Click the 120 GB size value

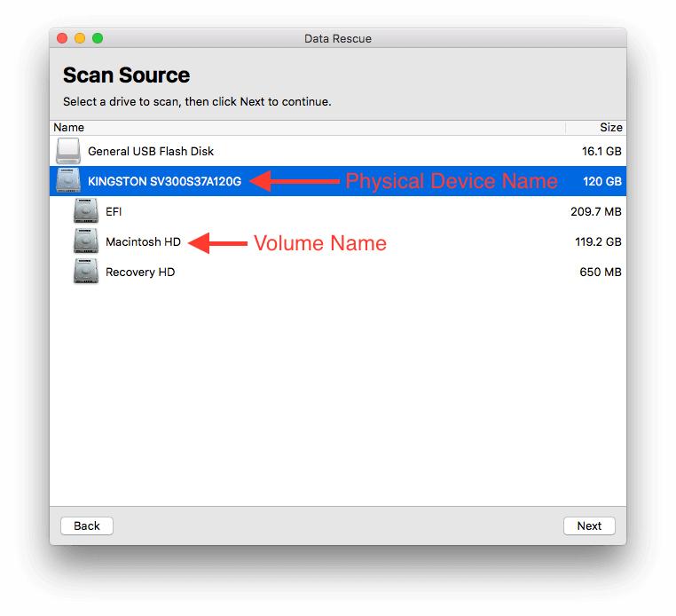[602, 181]
